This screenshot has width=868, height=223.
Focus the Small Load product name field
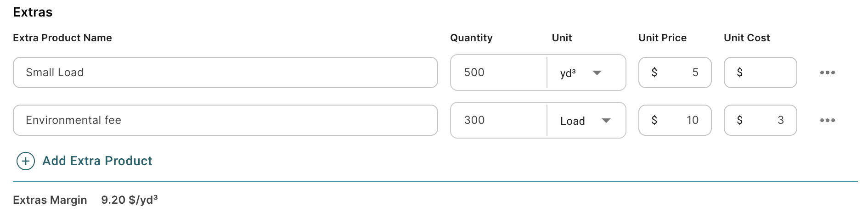225,72
